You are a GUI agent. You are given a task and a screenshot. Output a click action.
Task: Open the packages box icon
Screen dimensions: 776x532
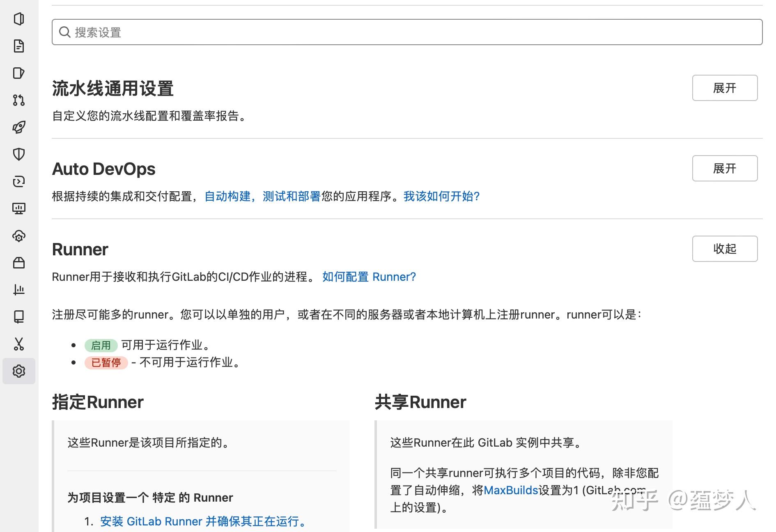[19, 263]
